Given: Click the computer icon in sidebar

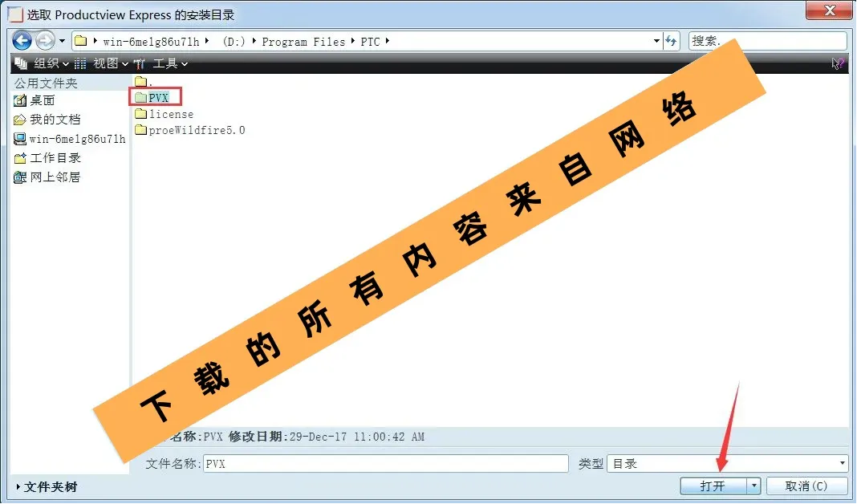Looking at the screenshot, I should pyautogui.click(x=20, y=139).
